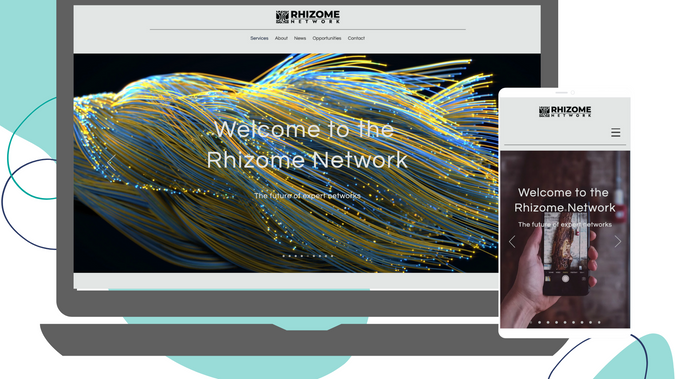Click the laptop 'Welcome to the Rhizome Network' heading
The height and width of the screenshot is (379, 675).
tap(307, 144)
